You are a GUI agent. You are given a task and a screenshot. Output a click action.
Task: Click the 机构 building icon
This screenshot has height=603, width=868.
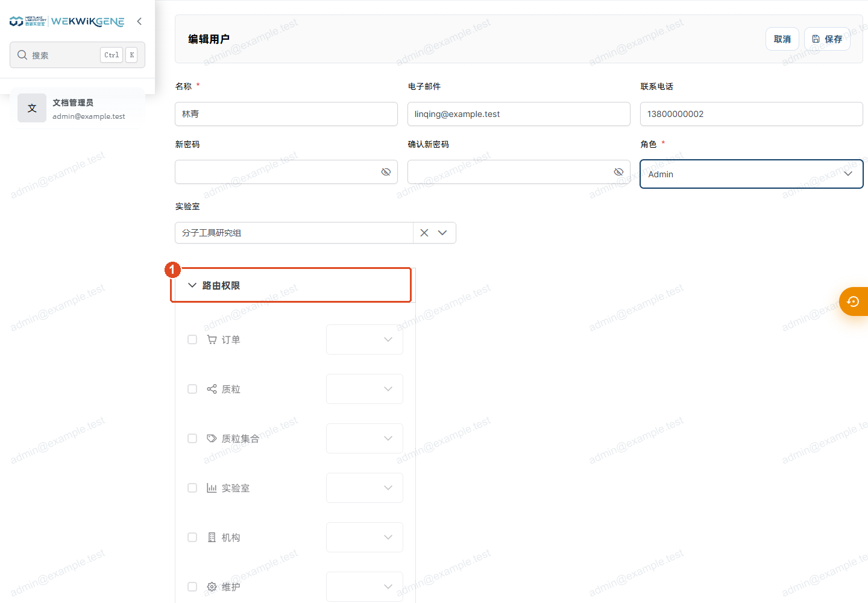[x=212, y=537]
